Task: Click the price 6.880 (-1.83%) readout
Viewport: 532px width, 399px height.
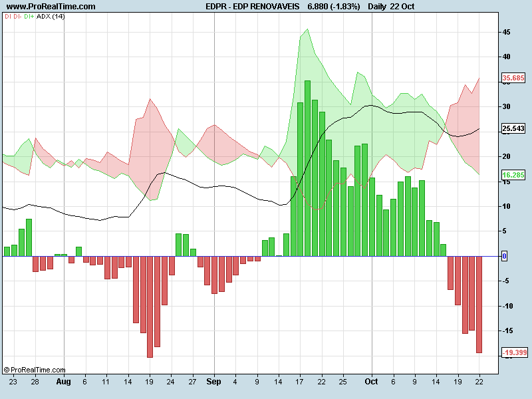Action: (x=334, y=7)
